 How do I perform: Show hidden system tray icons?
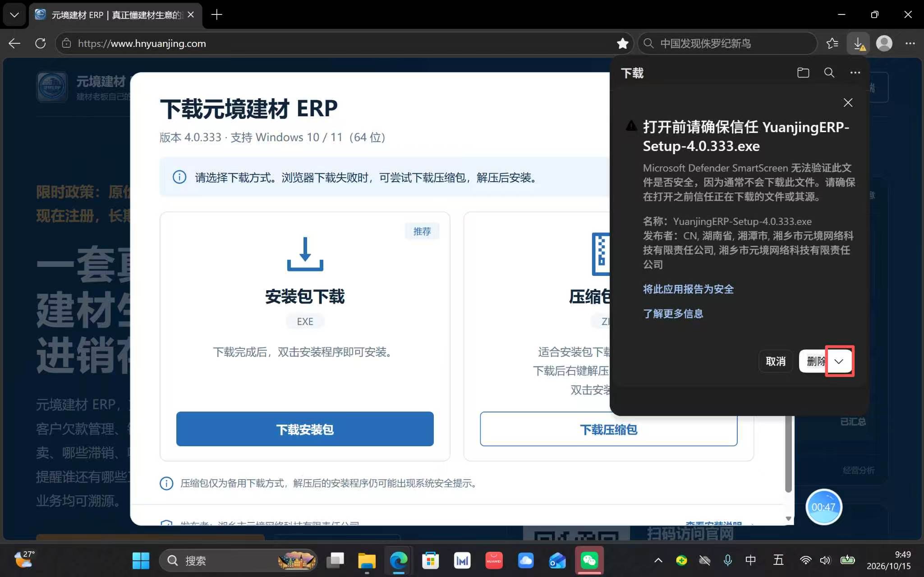658,560
